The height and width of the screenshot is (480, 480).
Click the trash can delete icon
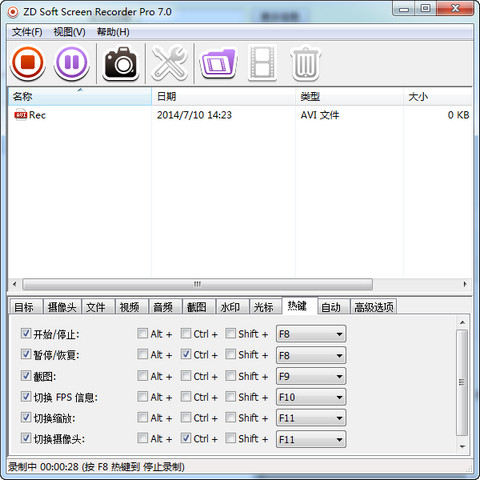click(305, 63)
